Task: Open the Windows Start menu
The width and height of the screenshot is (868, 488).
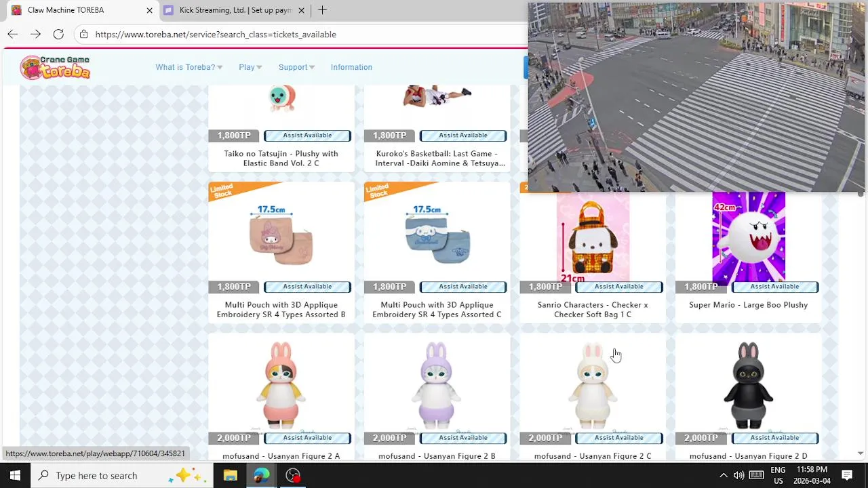Action: click(15, 475)
